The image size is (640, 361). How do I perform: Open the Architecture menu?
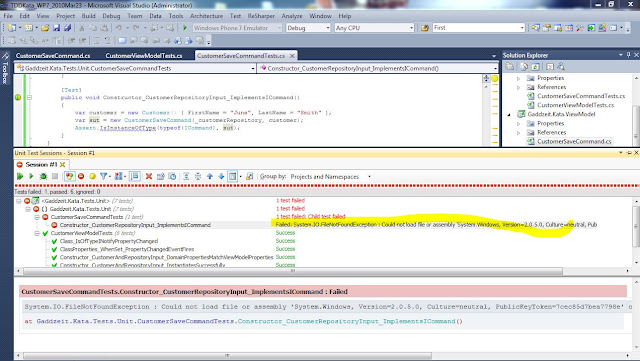point(206,16)
